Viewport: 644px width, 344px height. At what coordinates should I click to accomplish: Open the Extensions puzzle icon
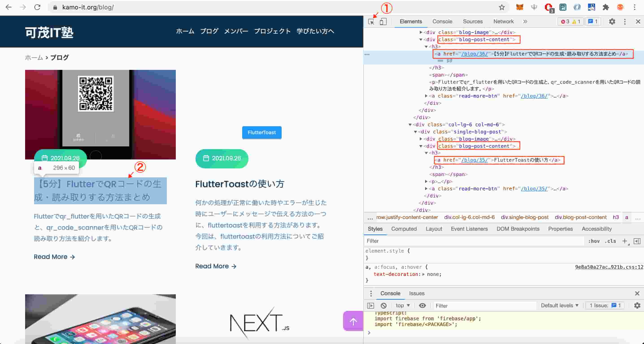(x=605, y=7)
